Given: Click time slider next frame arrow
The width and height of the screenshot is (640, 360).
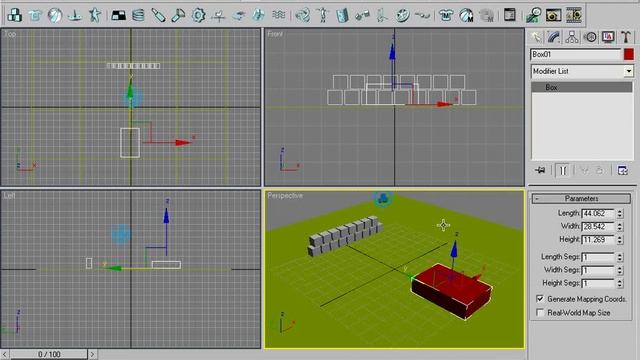Looking at the screenshot, I should pyautogui.click(x=93, y=354).
